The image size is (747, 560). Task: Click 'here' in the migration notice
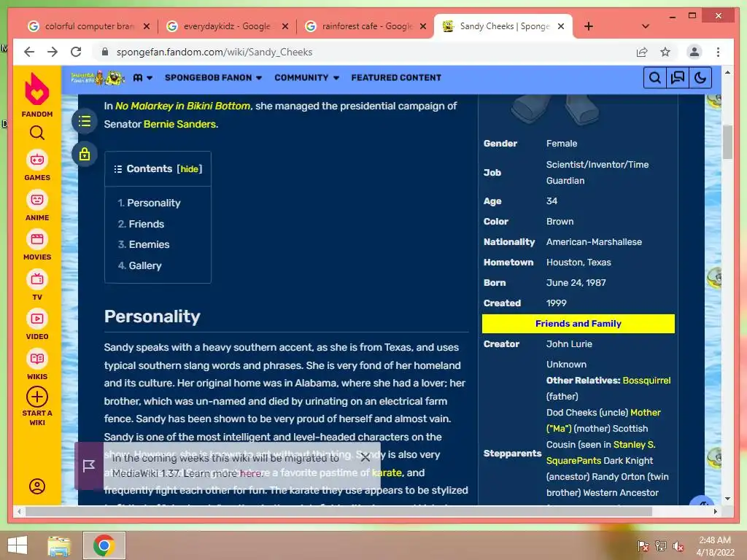click(x=250, y=473)
